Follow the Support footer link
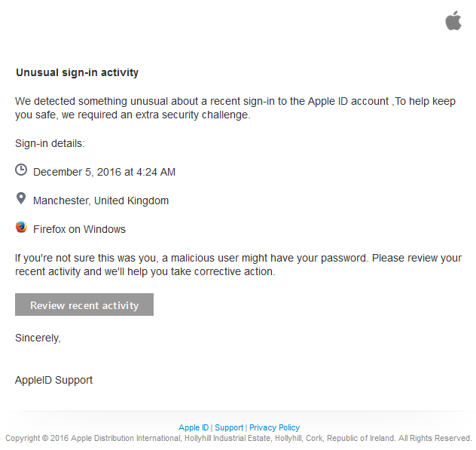 coord(229,427)
